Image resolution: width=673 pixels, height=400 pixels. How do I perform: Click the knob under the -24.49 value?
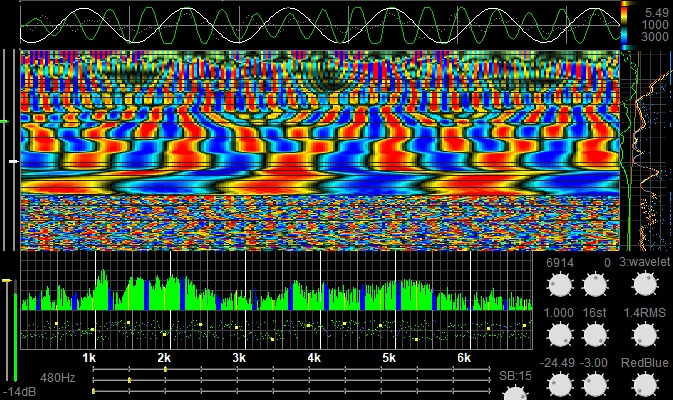pyautogui.click(x=561, y=385)
